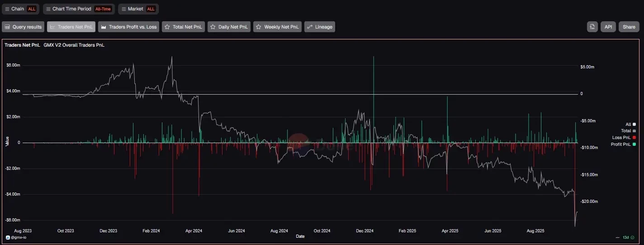This screenshot has width=644, height=245.
Task: Open the three-dot menu at chart bottom
Action: click(617, 237)
